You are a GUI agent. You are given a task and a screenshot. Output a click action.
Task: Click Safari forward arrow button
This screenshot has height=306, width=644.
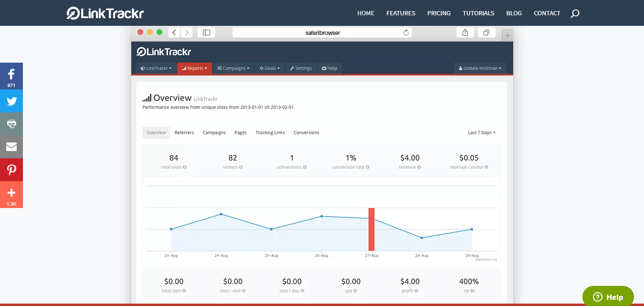[x=187, y=33]
